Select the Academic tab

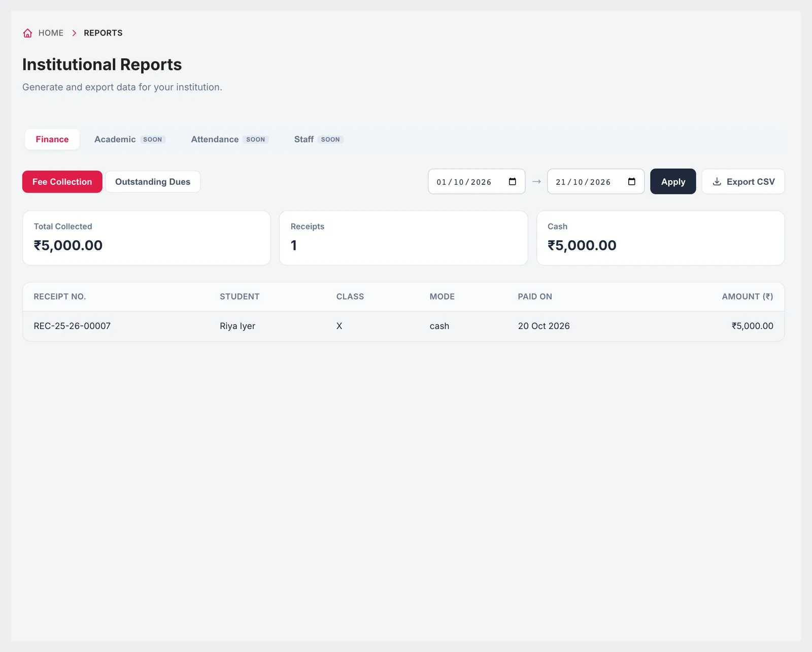130,139
